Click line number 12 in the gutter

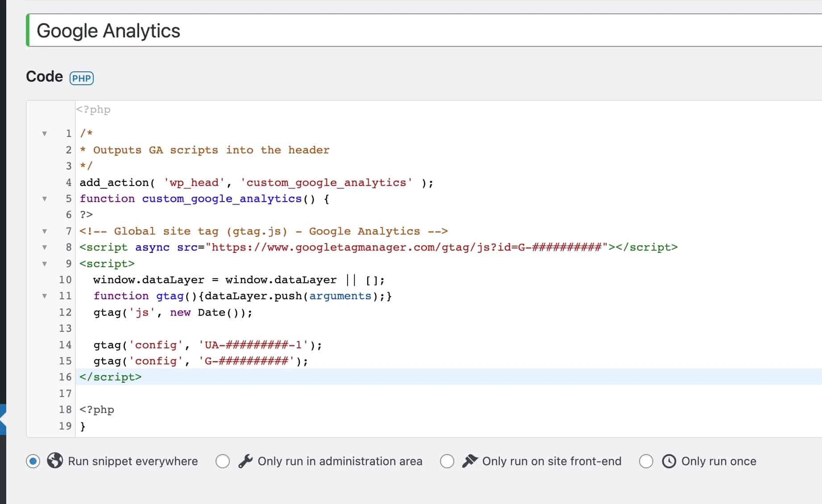coord(65,312)
